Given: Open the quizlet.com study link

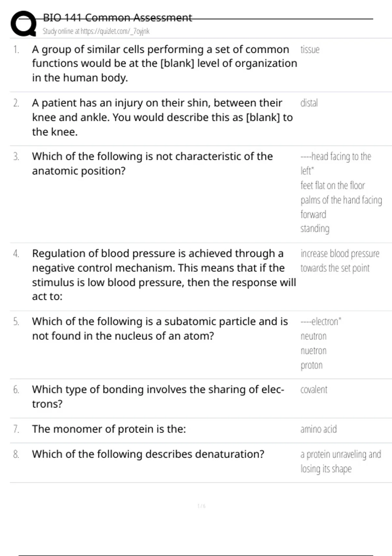Looking at the screenshot, I should [x=96, y=31].
